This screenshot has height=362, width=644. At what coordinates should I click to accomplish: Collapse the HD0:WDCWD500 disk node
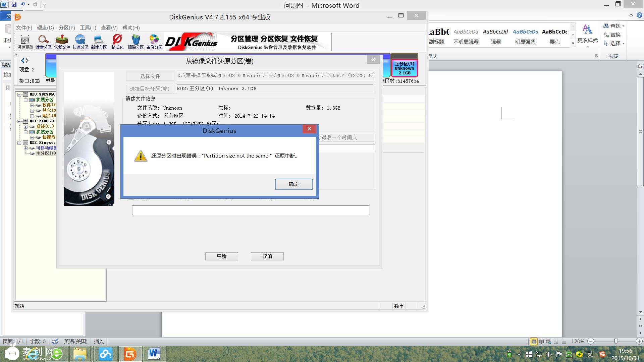click(x=19, y=94)
